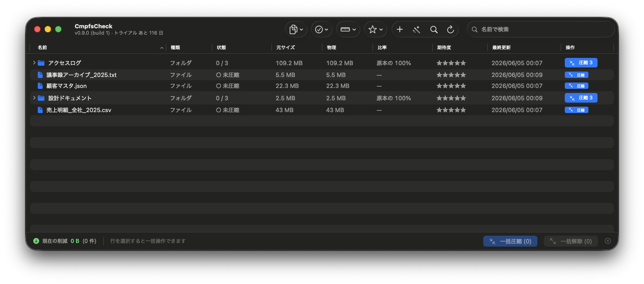
Task: Select the アクセスログ row name
Action: (x=65, y=63)
